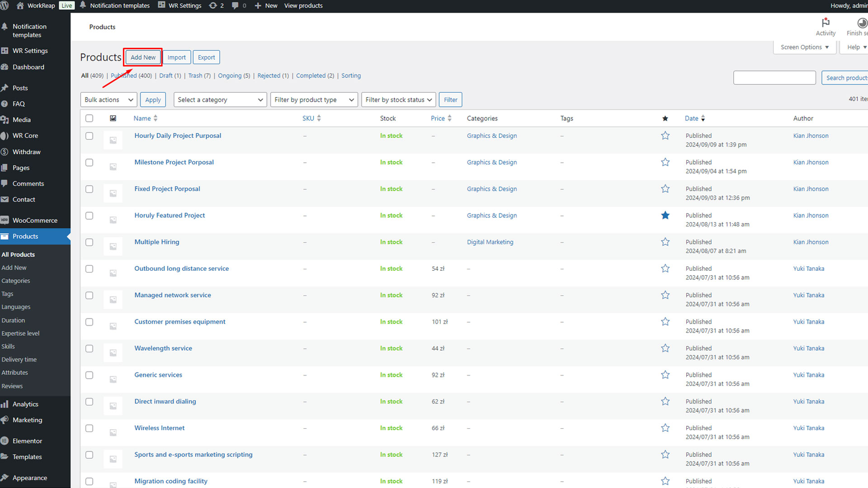Viewport: 868px width, 488px height.
Task: Click the Activity flag icon
Action: point(826,23)
